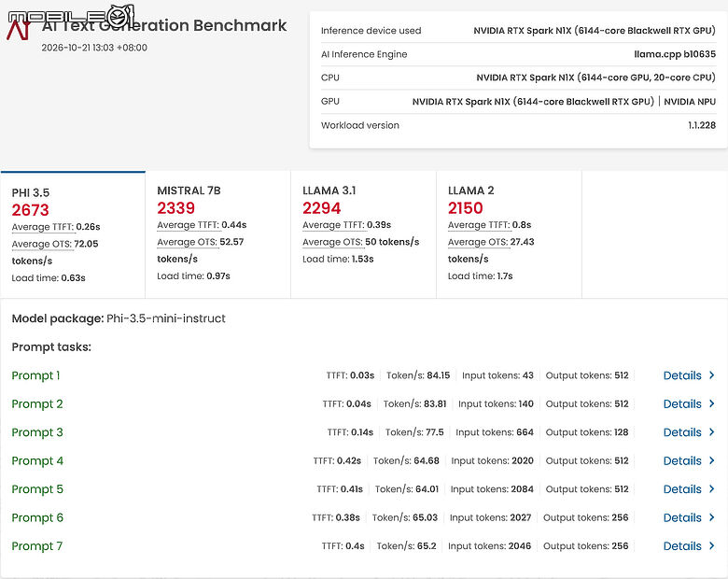
Task: Click the Prompt 7 label
Action: pyautogui.click(x=36, y=546)
